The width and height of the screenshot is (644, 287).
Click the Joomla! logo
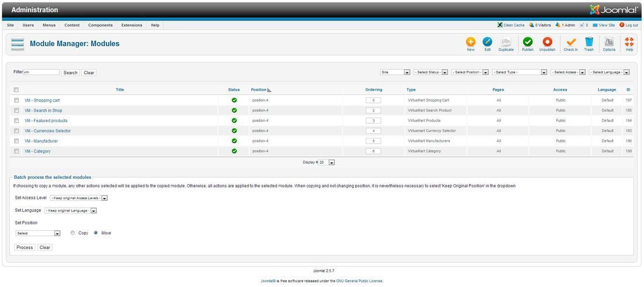pos(614,10)
